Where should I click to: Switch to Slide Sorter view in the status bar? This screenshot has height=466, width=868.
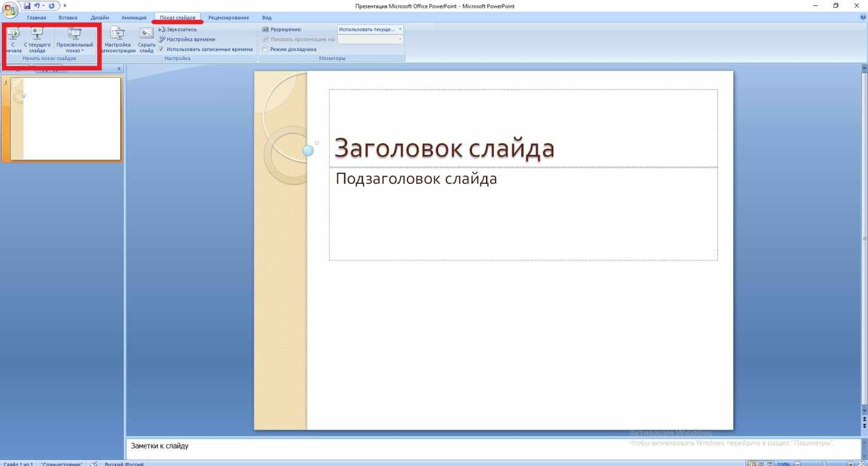760,462
